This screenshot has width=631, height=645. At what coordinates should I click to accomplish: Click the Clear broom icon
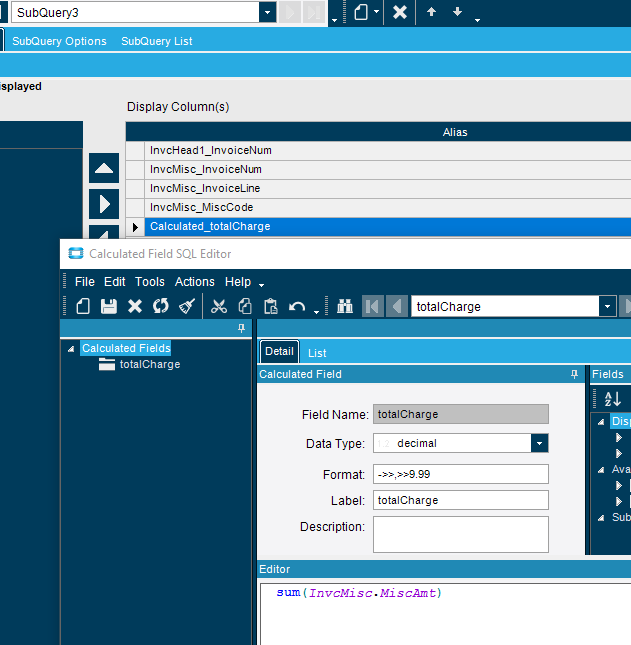click(186, 306)
